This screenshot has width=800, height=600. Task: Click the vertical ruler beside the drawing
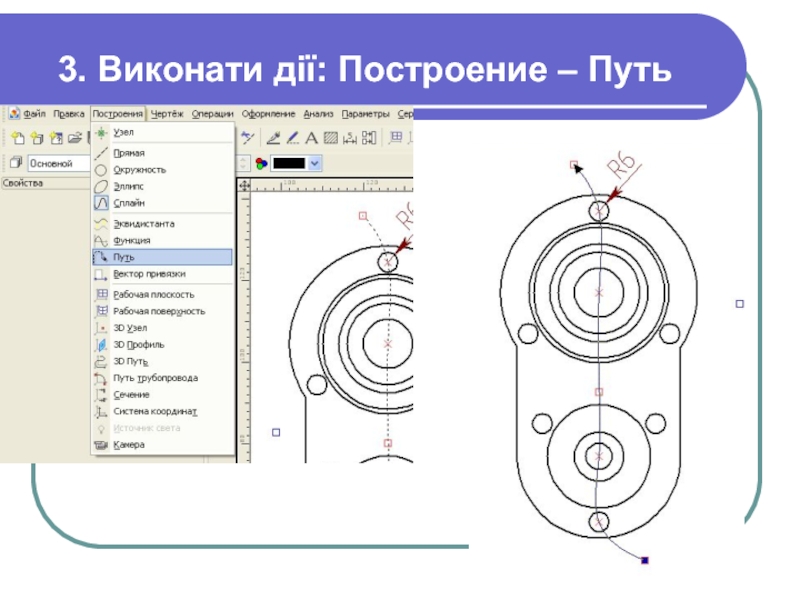point(244,327)
